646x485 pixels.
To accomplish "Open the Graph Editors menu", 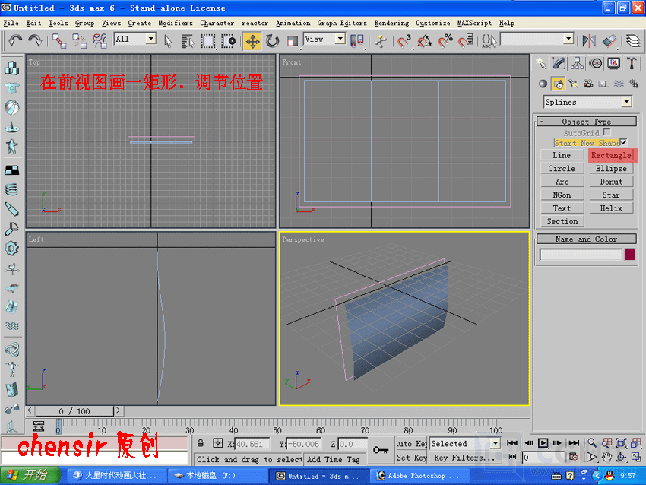I will tap(342, 23).
